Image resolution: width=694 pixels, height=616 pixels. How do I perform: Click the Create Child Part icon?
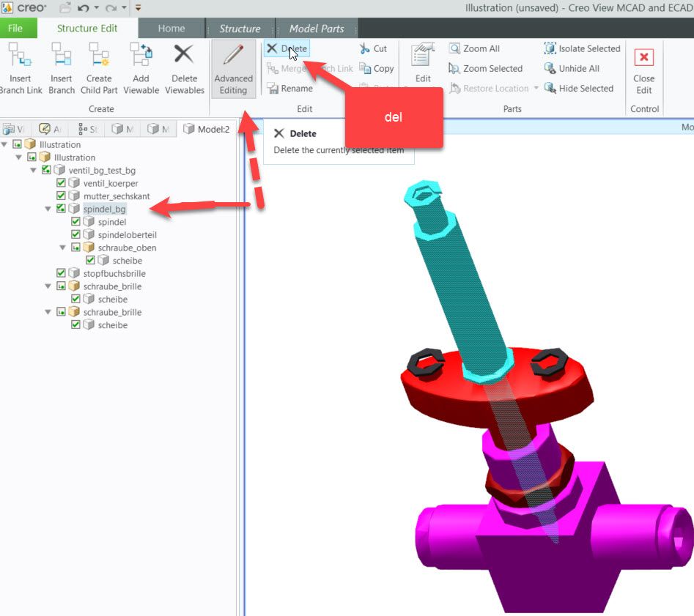[x=99, y=56]
